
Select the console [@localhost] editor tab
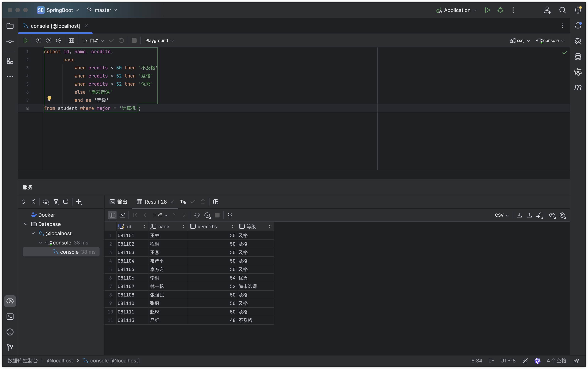click(x=55, y=26)
